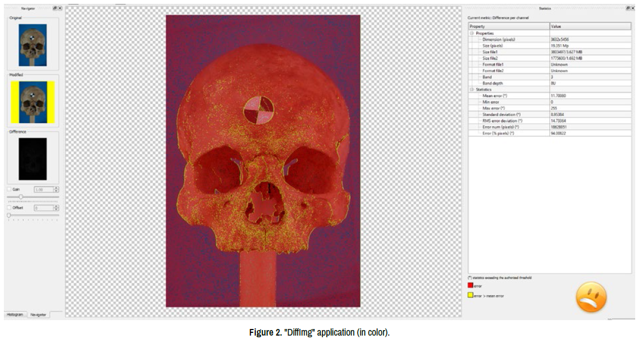
Task: Switch to the Histogram tab
Action: [x=15, y=314]
